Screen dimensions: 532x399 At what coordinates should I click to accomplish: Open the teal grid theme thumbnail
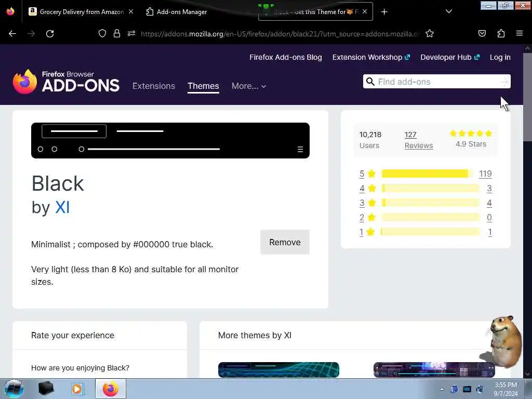pos(278,370)
